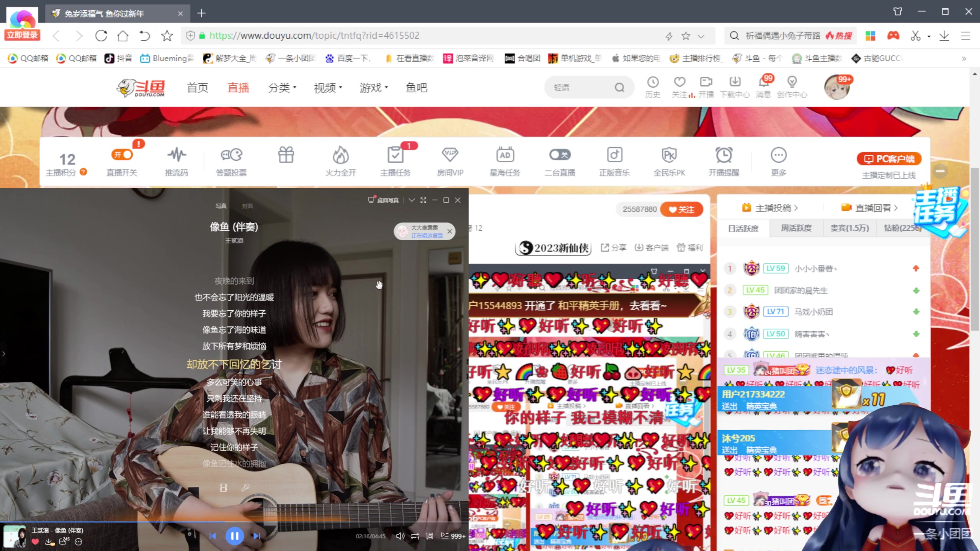Click the 关注 follow button
Screen dimensions: 980x551
click(x=682, y=209)
